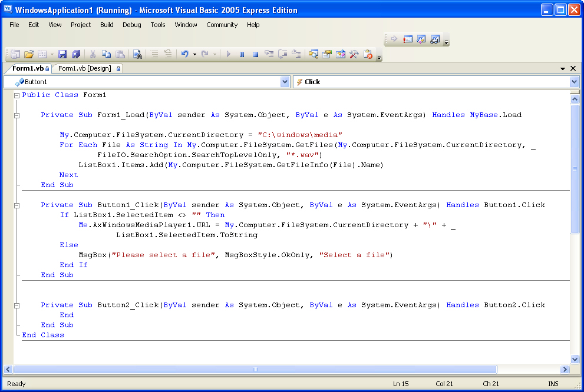Pause execution with Break All icon
584x392 pixels.
click(242, 54)
